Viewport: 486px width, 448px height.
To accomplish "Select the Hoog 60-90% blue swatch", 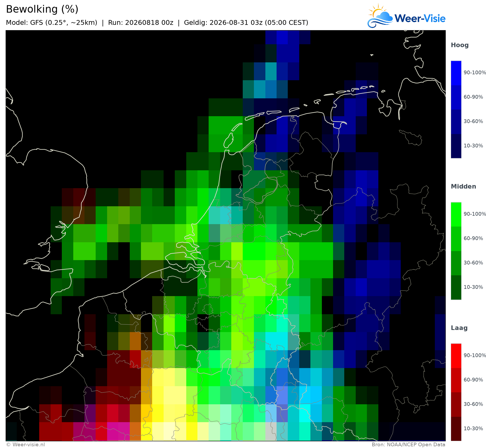I will [x=456, y=97].
